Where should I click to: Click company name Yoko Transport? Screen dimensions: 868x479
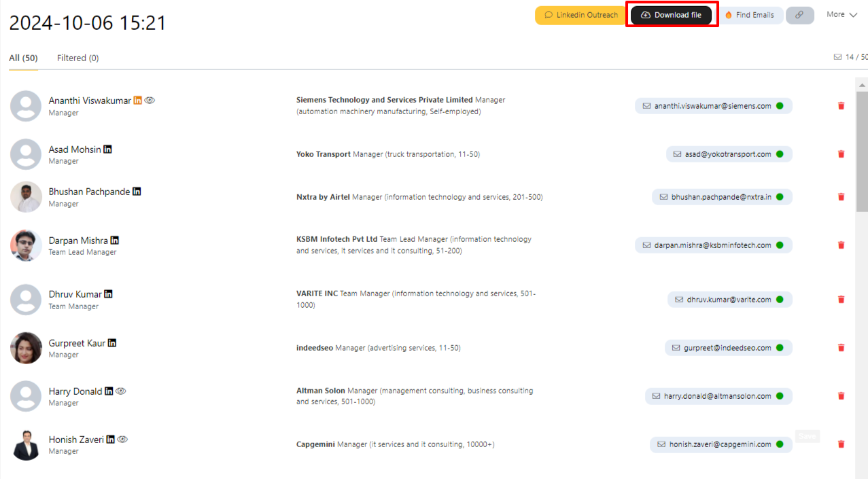(x=324, y=154)
